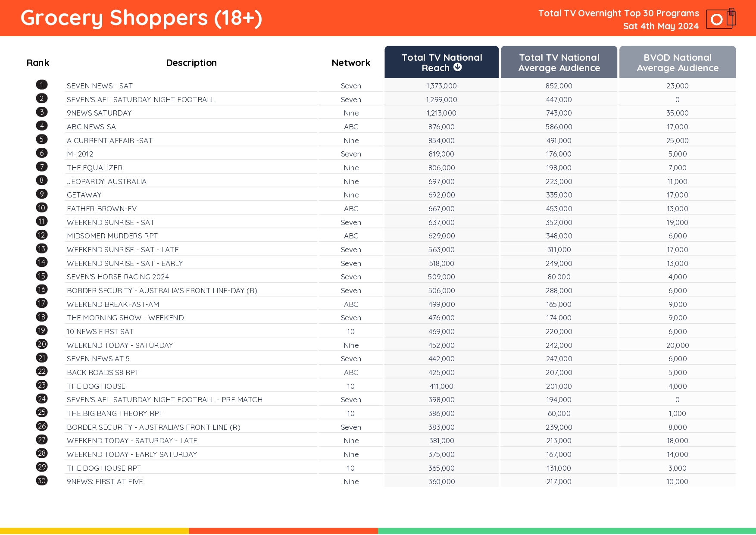The width and height of the screenshot is (756, 535).
Task: Select the Total TV National Reach column header
Action: [441, 62]
